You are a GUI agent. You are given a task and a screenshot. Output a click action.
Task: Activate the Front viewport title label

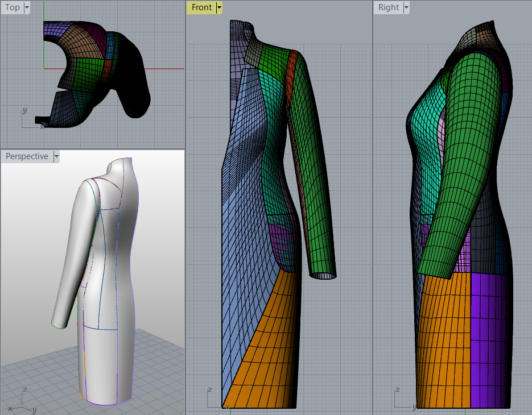coord(201,7)
